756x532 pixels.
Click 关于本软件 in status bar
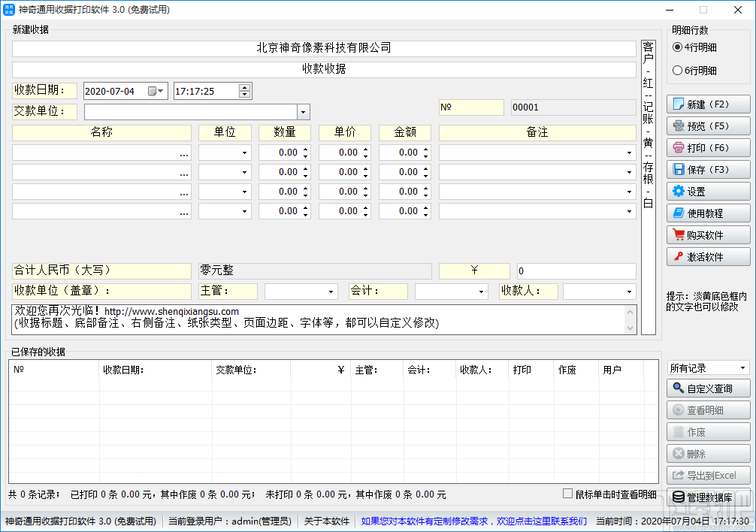click(326, 521)
